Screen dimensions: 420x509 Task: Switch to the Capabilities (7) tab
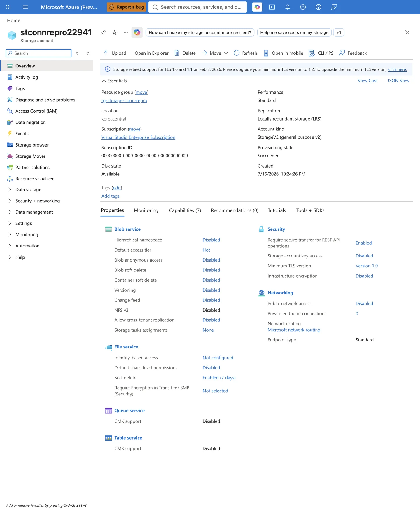(x=185, y=210)
